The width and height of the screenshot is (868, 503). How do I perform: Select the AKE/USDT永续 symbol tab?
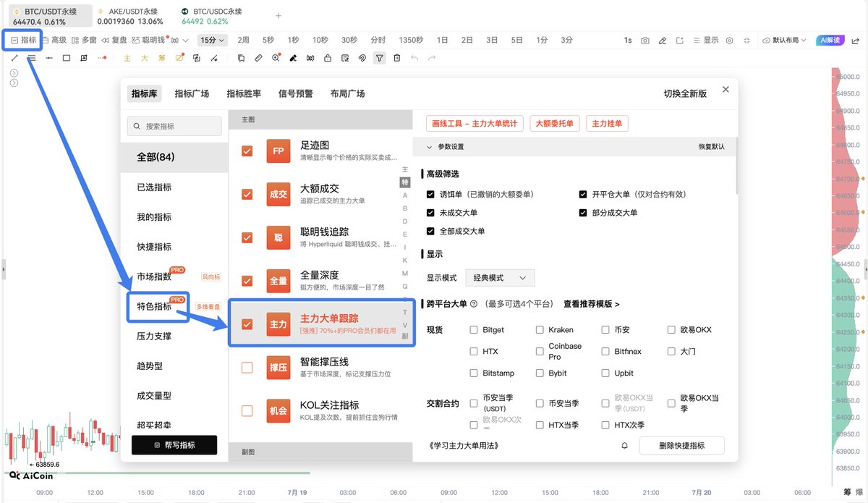(x=131, y=15)
